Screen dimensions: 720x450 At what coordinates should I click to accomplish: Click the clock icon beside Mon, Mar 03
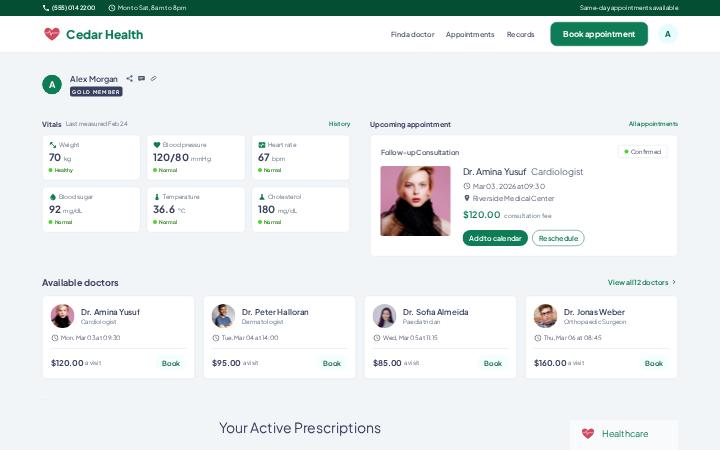(55, 338)
